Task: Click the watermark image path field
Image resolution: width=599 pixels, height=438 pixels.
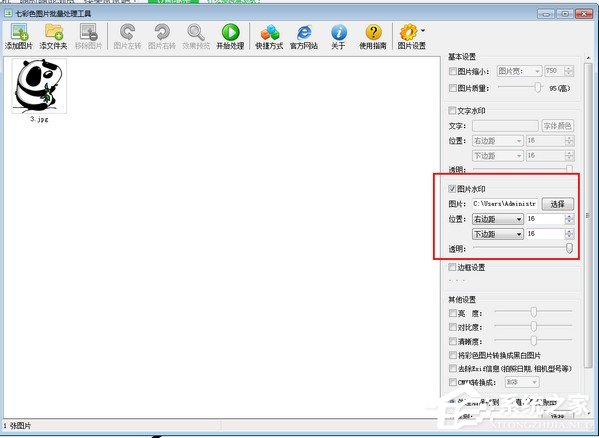Action: click(x=505, y=204)
